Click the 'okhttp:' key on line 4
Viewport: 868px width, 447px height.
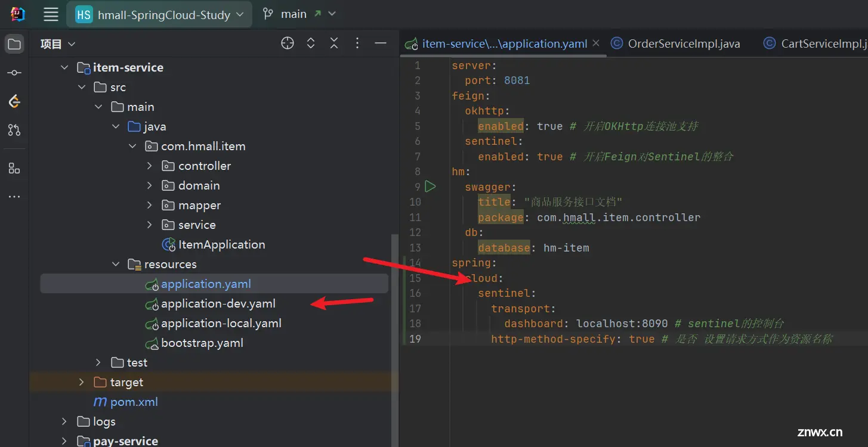pos(487,111)
